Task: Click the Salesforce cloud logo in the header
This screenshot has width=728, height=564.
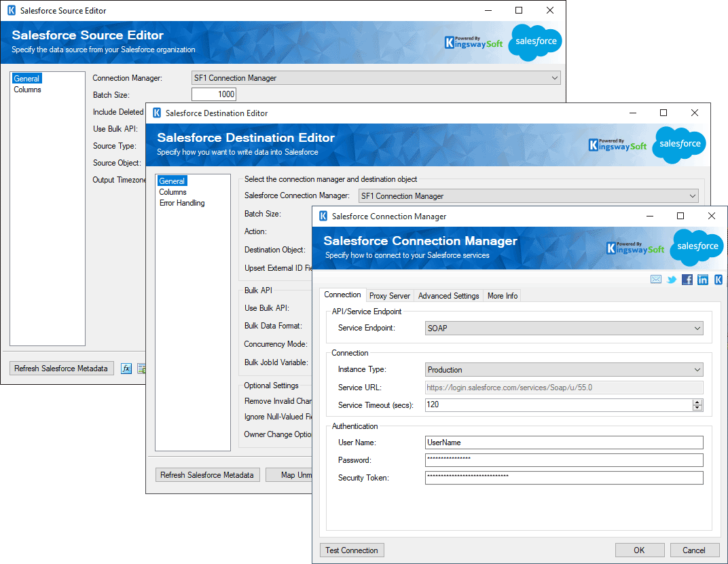Action: [697, 247]
